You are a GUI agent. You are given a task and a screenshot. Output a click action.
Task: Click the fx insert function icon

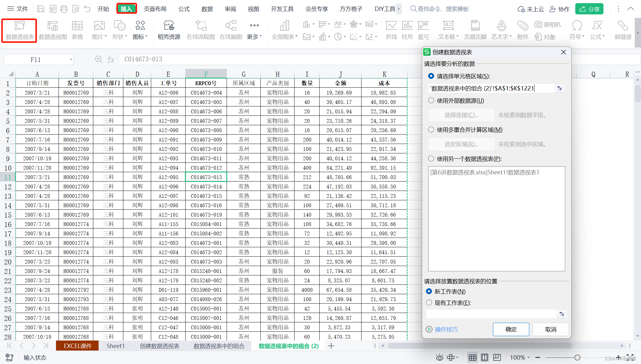[111, 59]
